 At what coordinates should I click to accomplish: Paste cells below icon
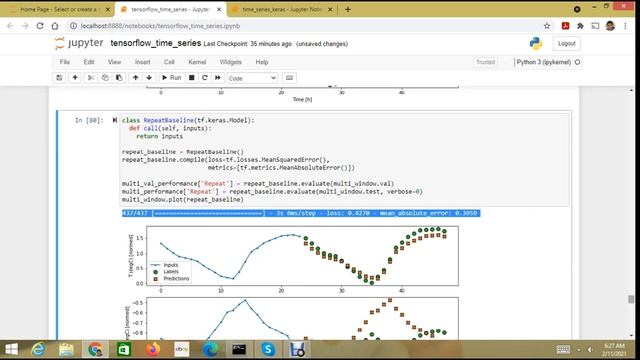pos(119,78)
